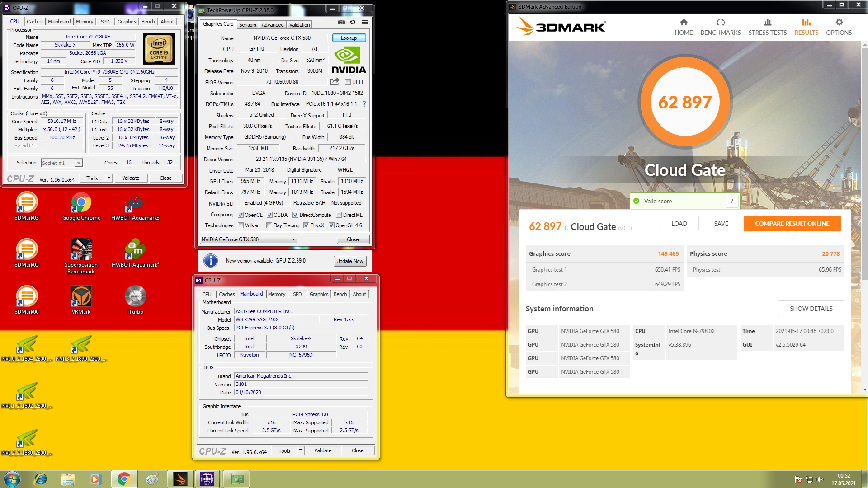Click the 3DMark taskbar icon

pos(180,479)
